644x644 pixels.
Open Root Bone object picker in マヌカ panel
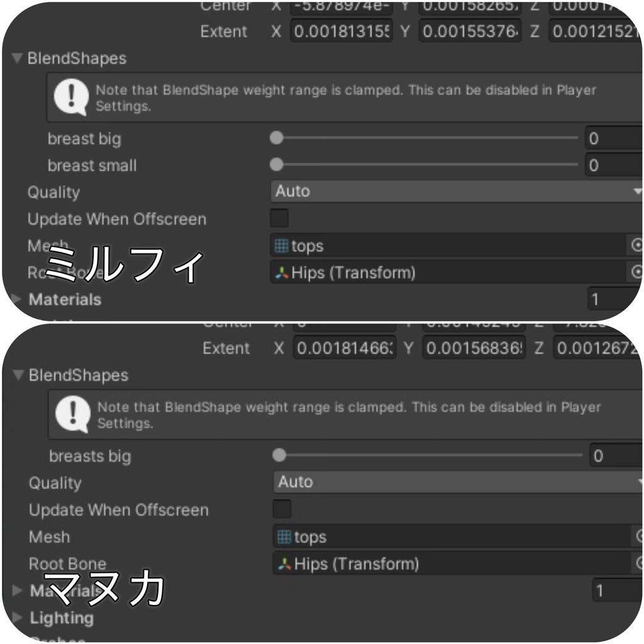click(639, 563)
